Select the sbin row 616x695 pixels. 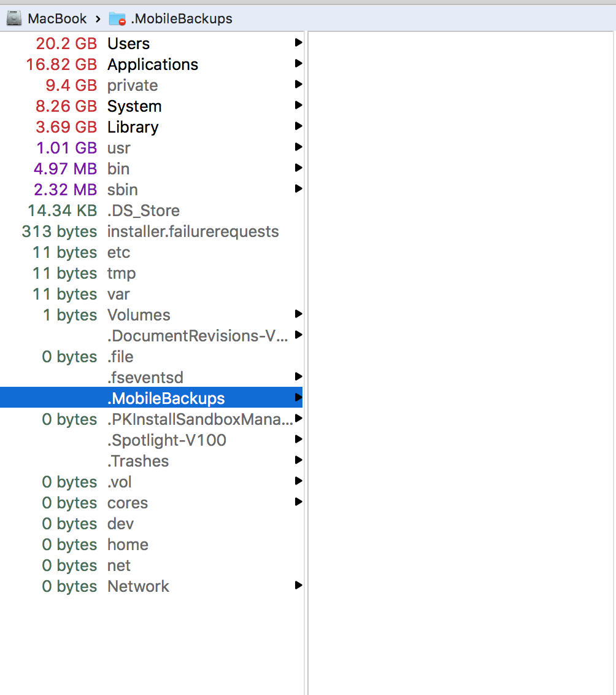tap(152, 190)
